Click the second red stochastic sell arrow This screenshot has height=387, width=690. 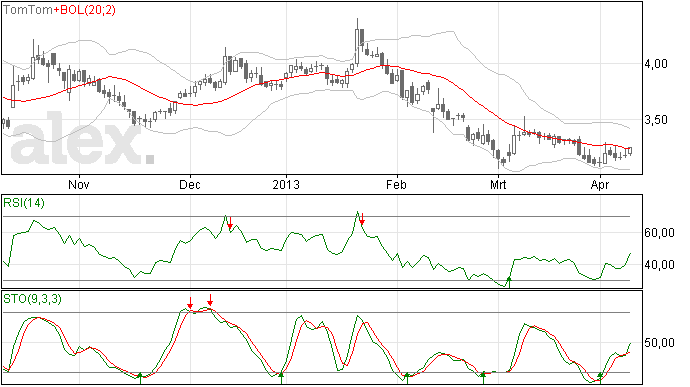pos(210,300)
